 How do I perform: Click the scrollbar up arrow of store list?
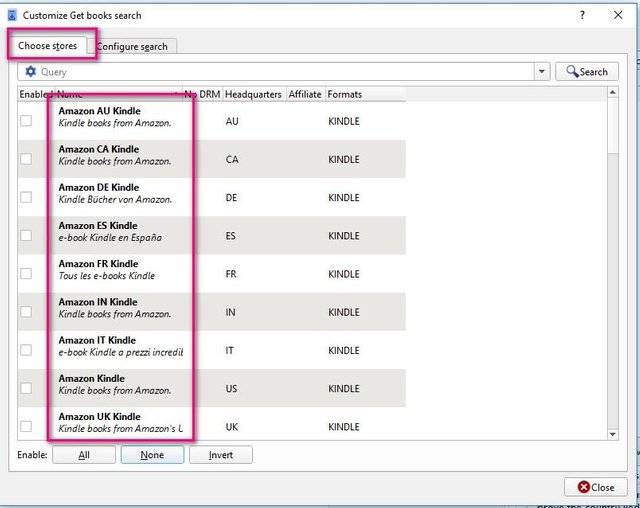point(613,93)
